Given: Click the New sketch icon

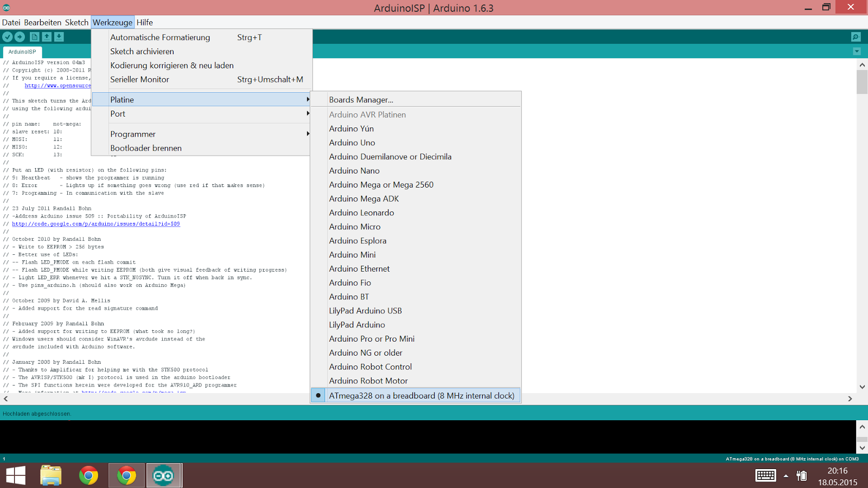Looking at the screenshot, I should (34, 37).
